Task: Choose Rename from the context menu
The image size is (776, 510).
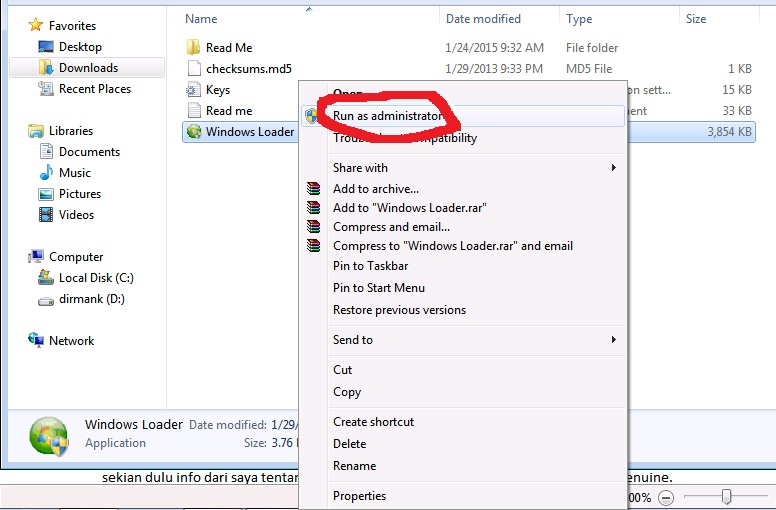Action: pyautogui.click(x=462, y=465)
